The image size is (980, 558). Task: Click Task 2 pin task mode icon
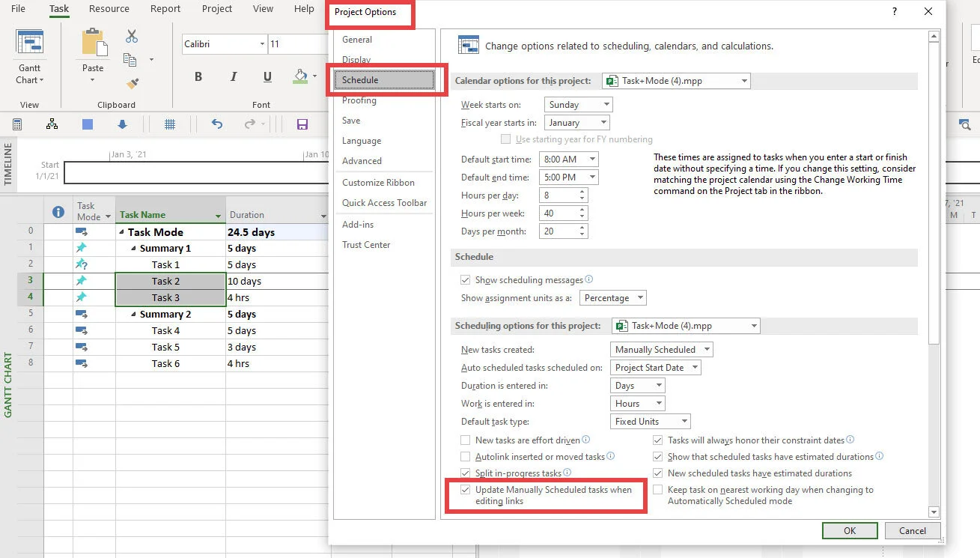[82, 281]
